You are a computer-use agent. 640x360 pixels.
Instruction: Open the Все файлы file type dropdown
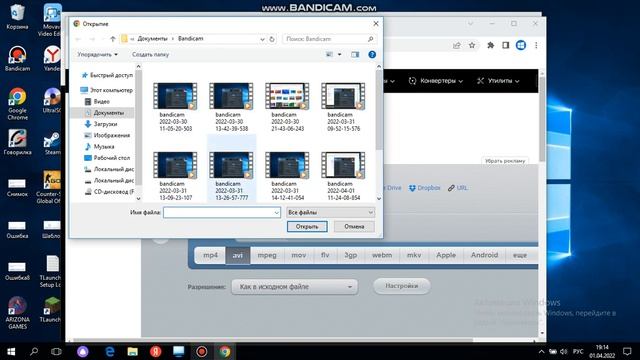[330, 212]
